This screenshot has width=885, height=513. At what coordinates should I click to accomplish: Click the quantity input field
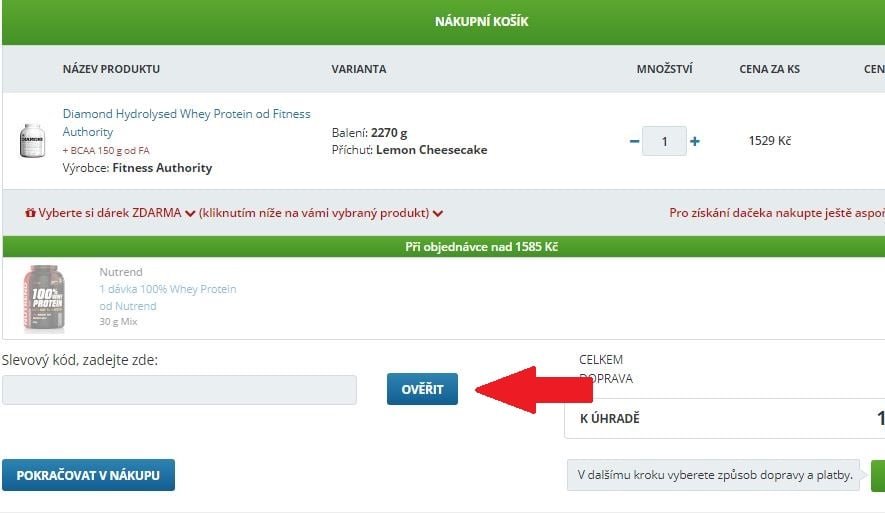(664, 142)
